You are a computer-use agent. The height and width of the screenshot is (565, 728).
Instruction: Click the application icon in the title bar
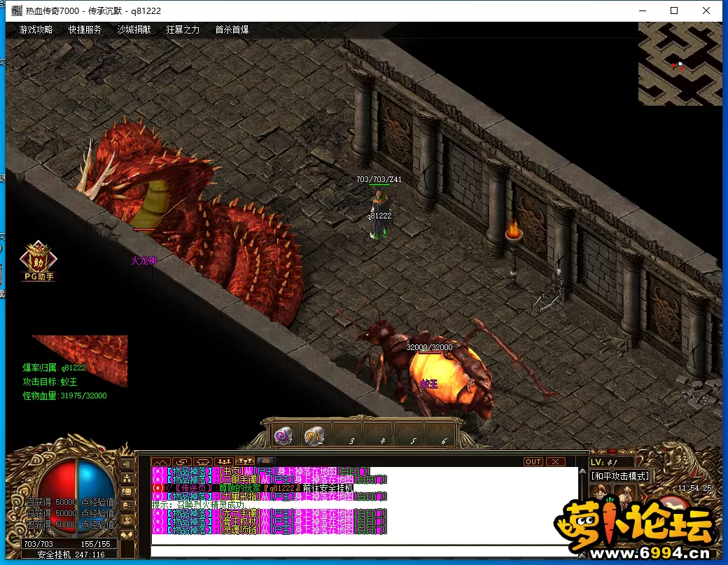point(16,11)
